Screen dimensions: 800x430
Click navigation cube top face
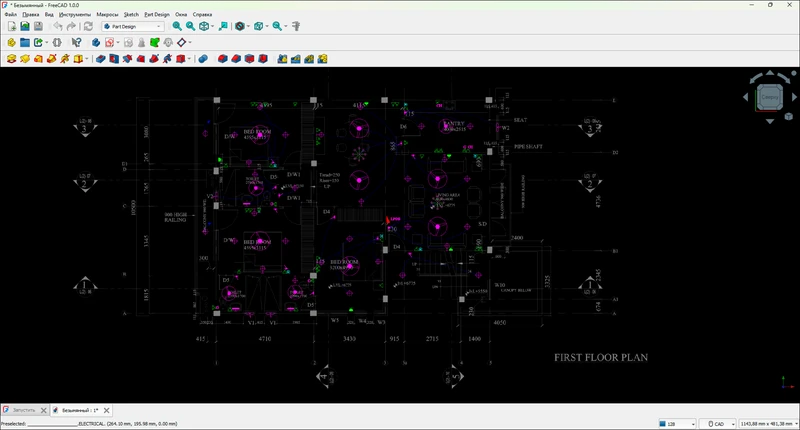(x=770, y=96)
